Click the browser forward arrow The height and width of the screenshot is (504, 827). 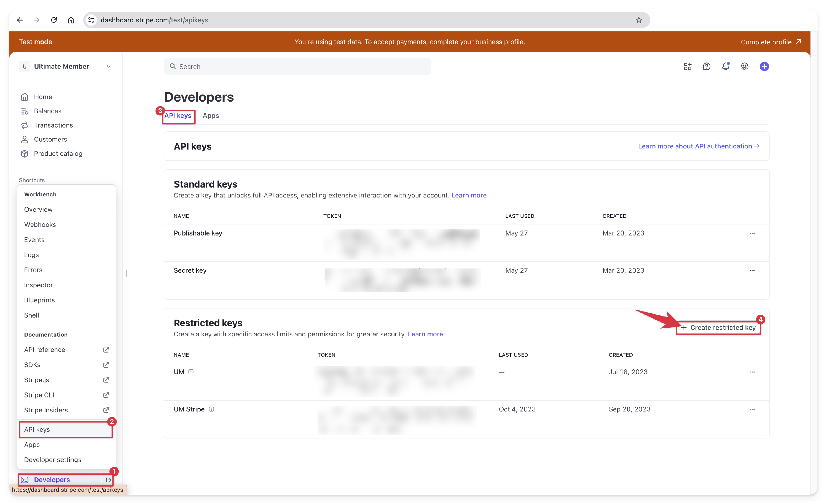click(37, 20)
